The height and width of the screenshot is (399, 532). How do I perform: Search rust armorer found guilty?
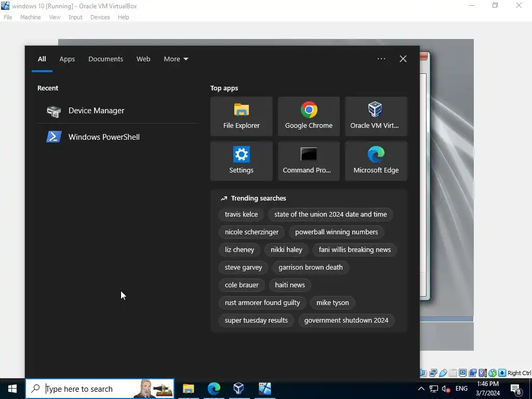[x=262, y=303]
